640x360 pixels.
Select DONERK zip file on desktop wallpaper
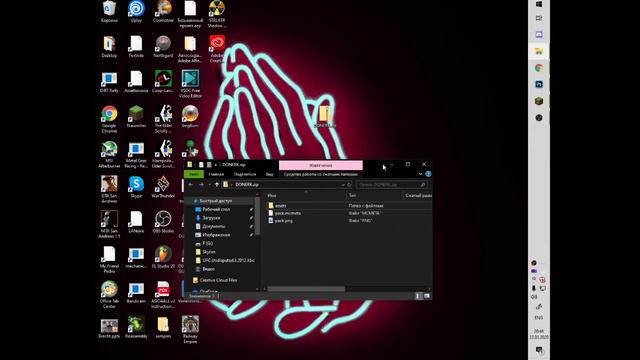click(x=325, y=117)
